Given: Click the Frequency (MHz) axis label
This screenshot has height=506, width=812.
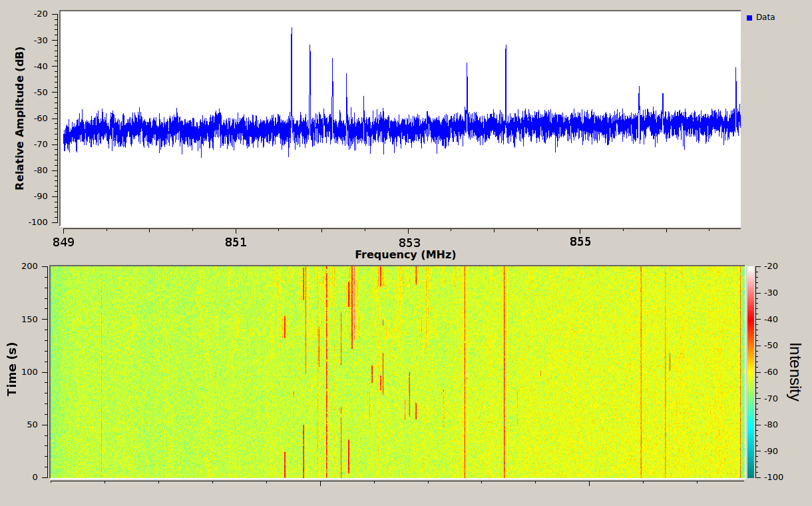Looking at the screenshot, I should 405,254.
